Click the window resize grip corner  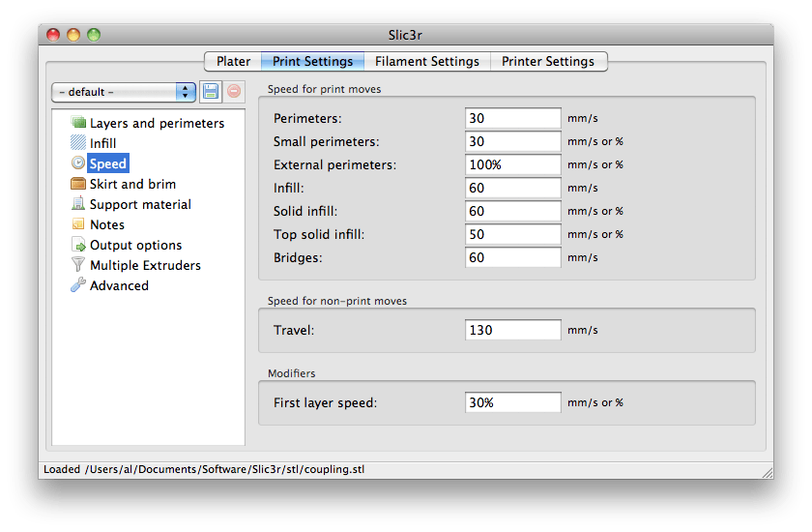pos(768,472)
